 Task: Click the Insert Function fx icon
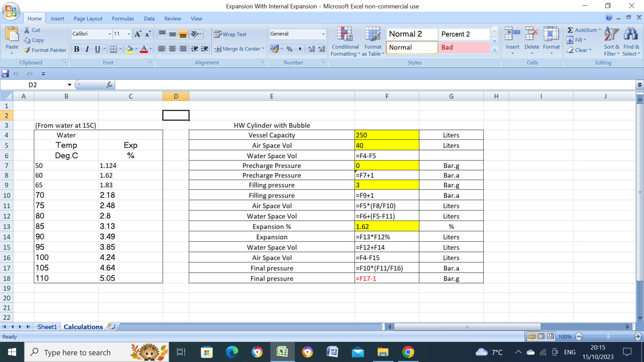[109, 85]
